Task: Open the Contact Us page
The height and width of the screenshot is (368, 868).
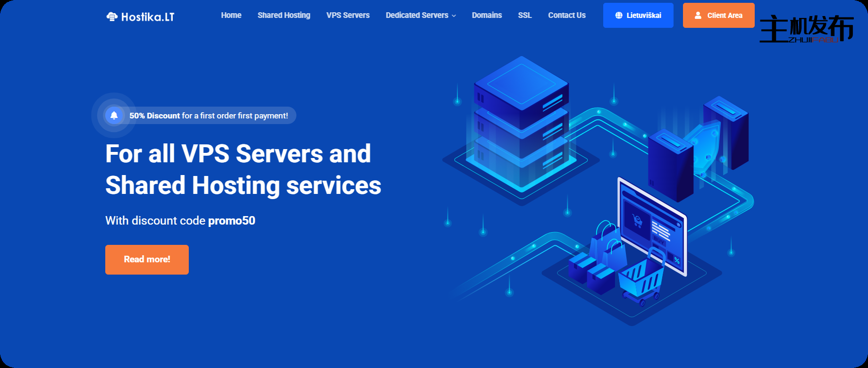Action: [x=566, y=16]
